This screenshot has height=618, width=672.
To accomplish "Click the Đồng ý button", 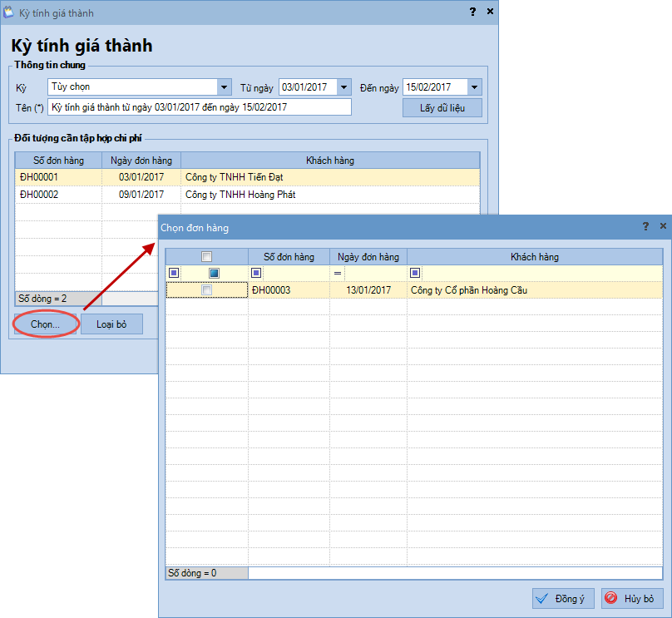I will (x=563, y=599).
